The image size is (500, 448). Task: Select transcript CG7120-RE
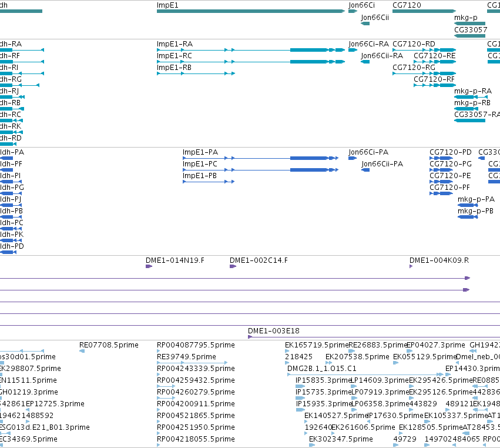[x=434, y=55]
